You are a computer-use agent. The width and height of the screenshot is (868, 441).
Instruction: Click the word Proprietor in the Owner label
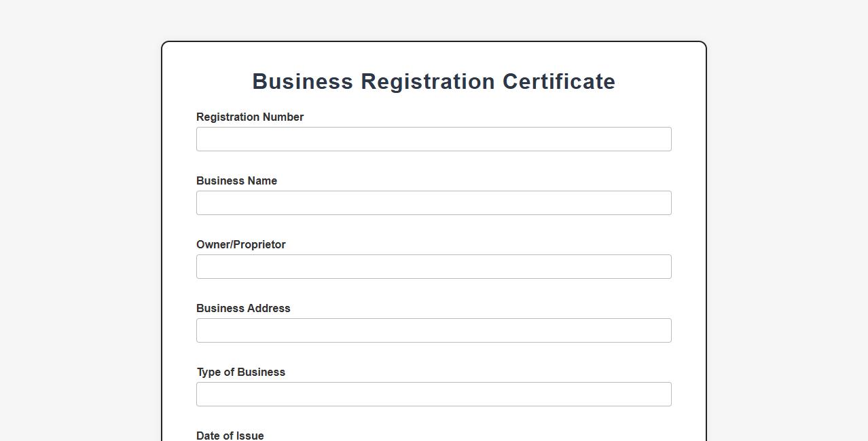(259, 244)
